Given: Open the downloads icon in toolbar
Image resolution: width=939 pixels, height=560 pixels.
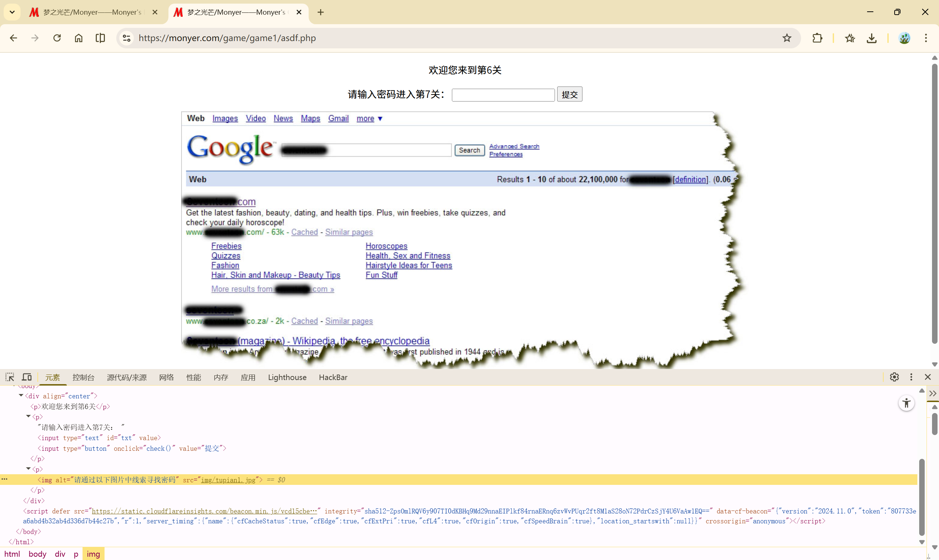Looking at the screenshot, I should tap(872, 38).
